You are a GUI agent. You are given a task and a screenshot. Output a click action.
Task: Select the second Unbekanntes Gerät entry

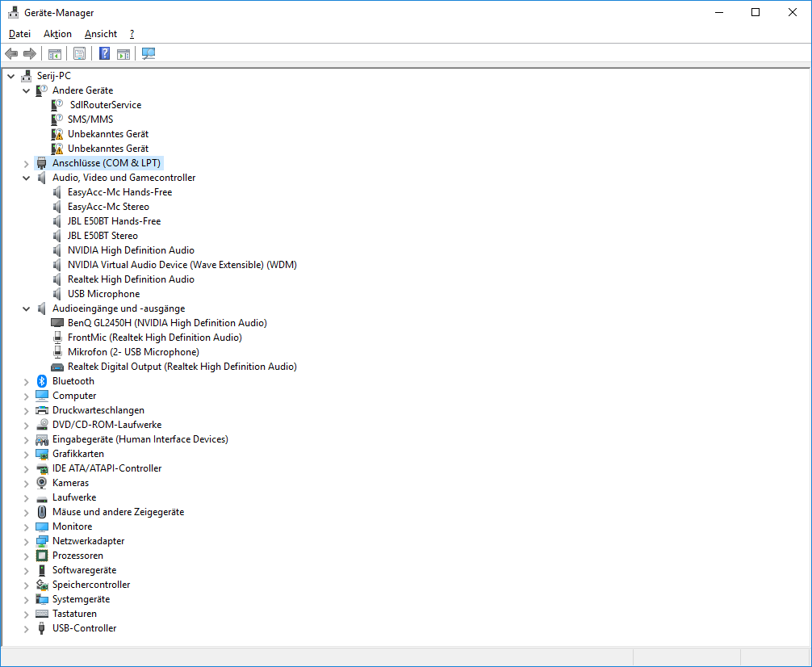107,149
